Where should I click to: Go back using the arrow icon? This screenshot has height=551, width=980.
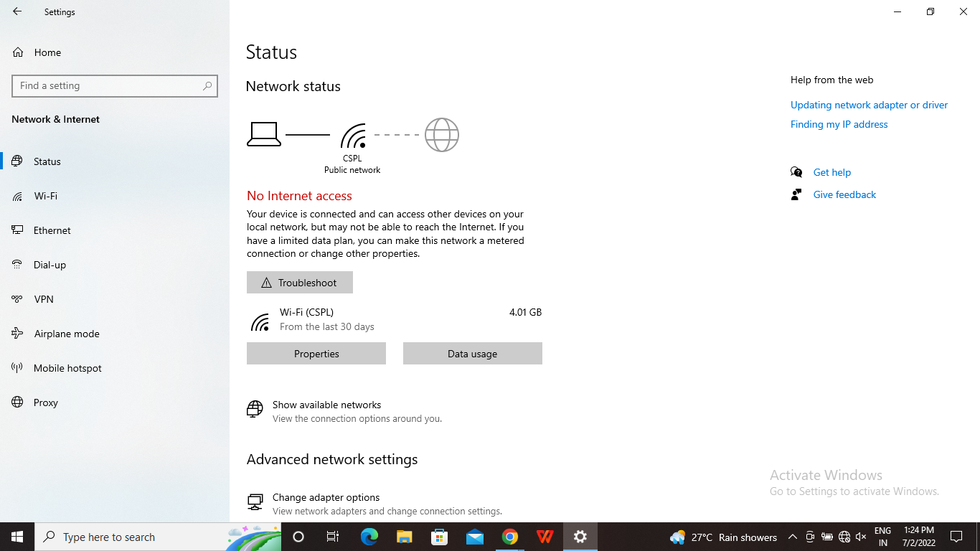coord(17,11)
